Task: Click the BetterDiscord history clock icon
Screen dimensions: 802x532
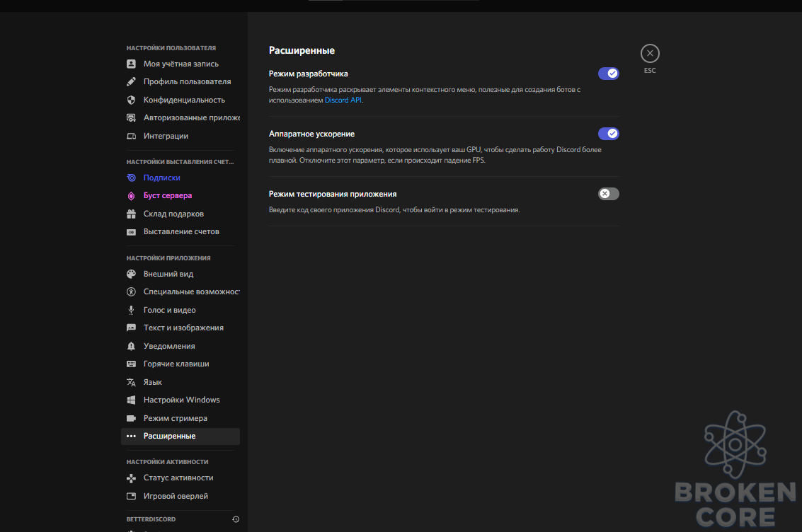Action: tap(236, 519)
